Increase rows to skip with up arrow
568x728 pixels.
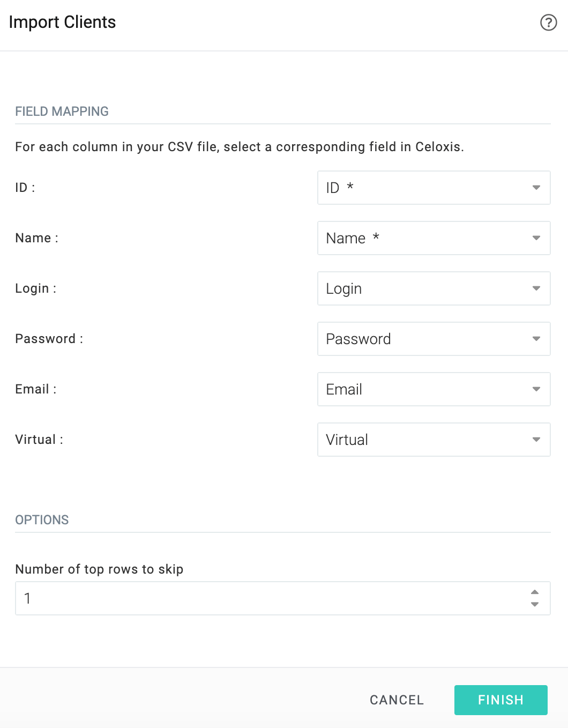[534, 592]
